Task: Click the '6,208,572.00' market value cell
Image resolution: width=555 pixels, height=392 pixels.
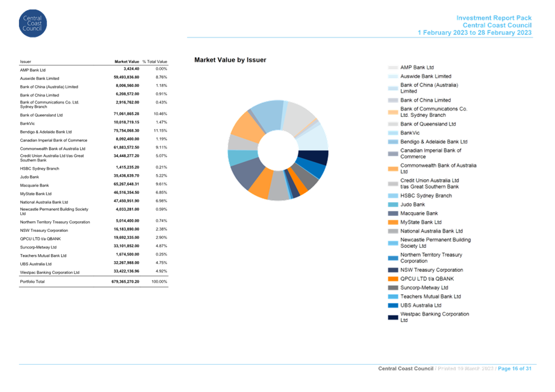Action: (x=127, y=94)
